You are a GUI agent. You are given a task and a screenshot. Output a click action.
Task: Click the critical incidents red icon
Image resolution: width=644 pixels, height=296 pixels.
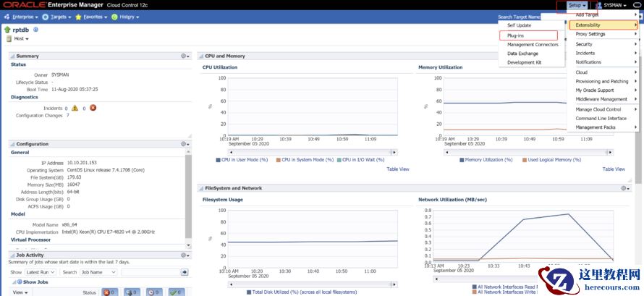click(93, 108)
